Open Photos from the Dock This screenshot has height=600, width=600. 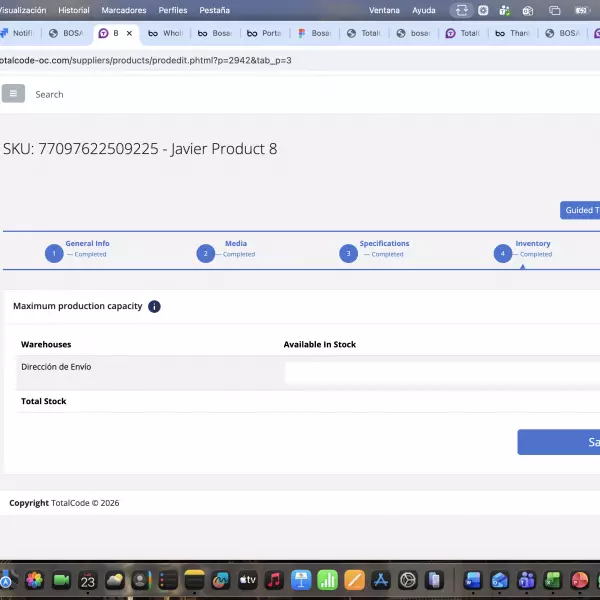(34, 580)
